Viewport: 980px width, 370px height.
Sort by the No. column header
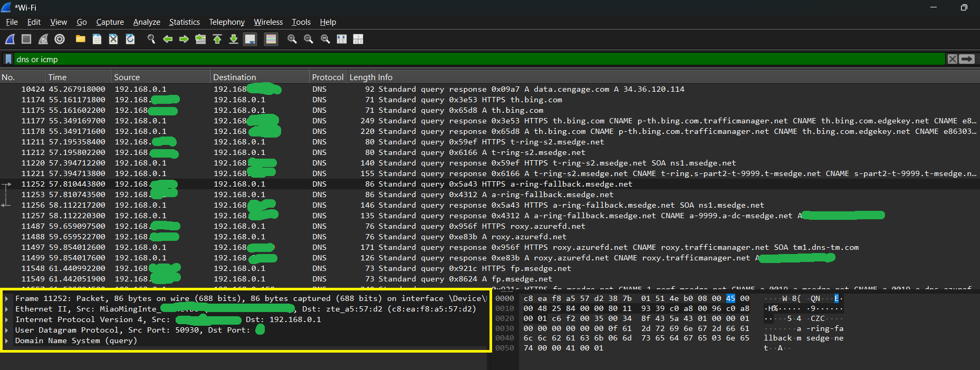[x=23, y=77]
